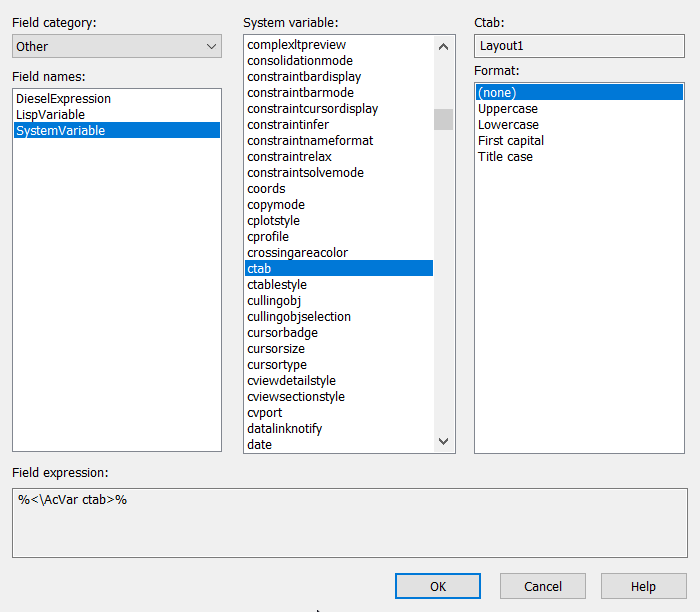Select DieselExpression field name
This screenshot has width=700, height=612.
117,99
